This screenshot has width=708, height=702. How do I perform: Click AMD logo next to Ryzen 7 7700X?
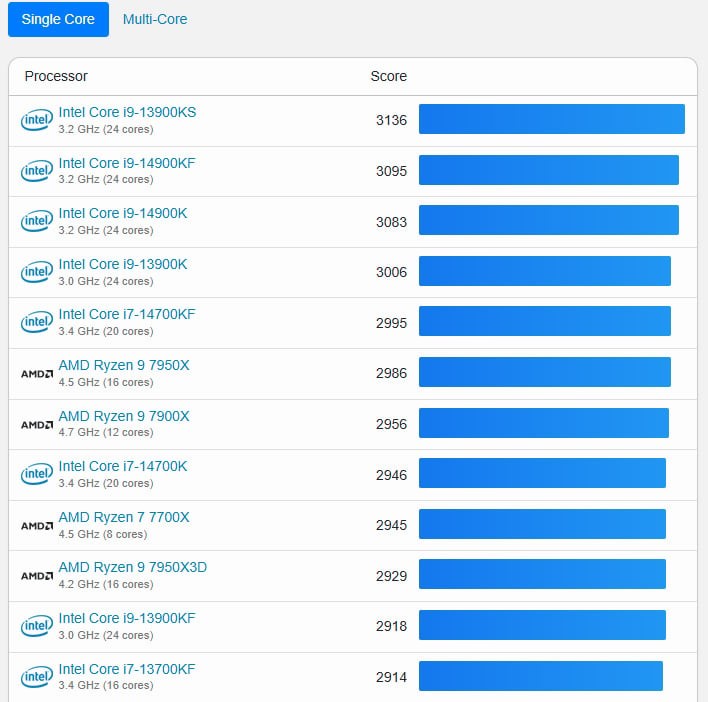click(x=36, y=525)
